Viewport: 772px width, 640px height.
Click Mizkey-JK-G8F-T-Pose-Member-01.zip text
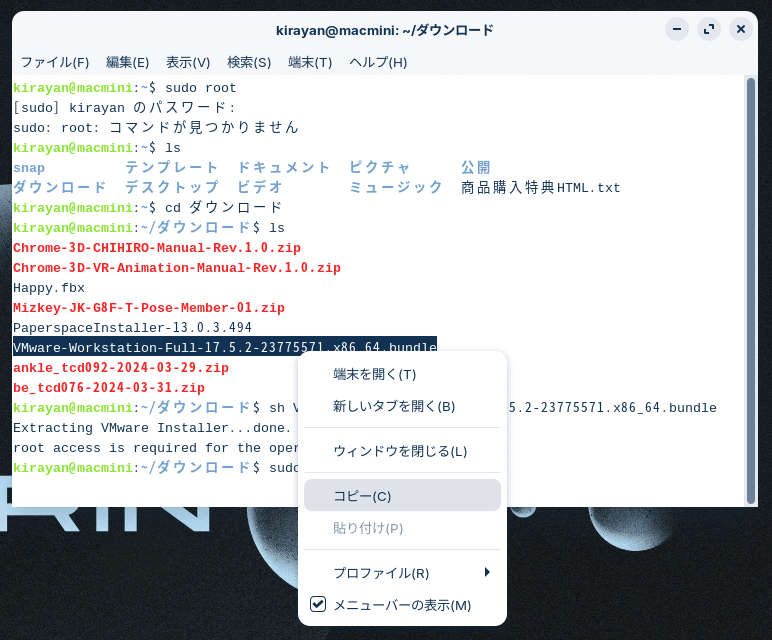click(x=149, y=308)
